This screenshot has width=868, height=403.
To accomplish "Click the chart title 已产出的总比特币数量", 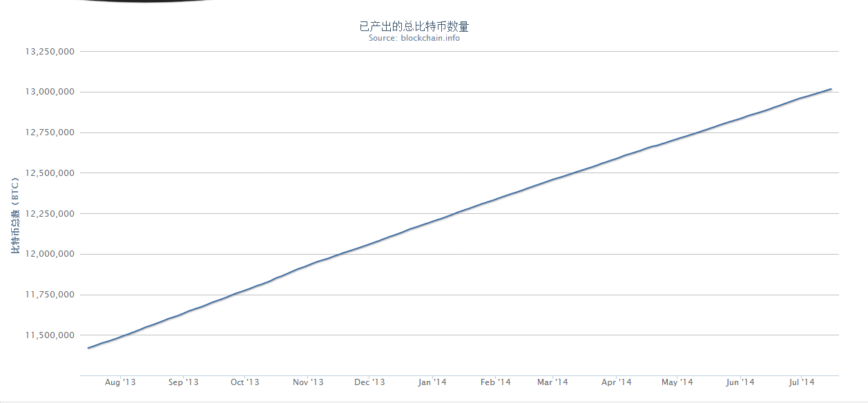I will click(414, 27).
